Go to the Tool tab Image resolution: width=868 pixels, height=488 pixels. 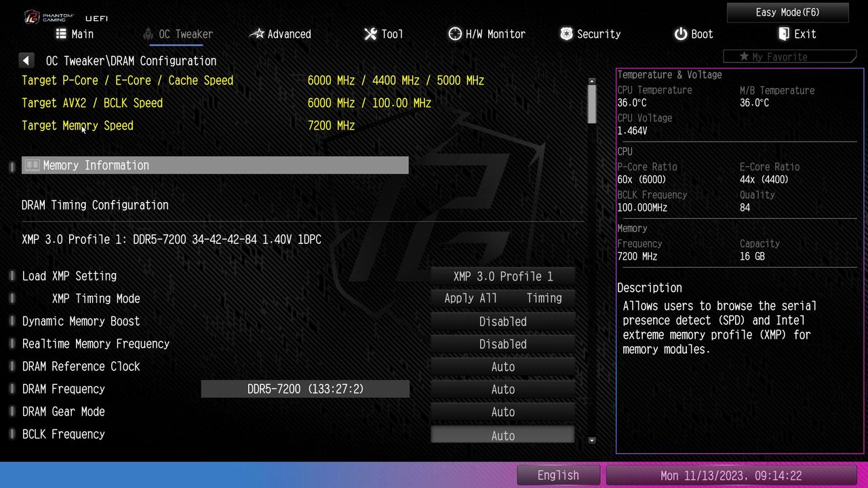pyautogui.click(x=383, y=34)
